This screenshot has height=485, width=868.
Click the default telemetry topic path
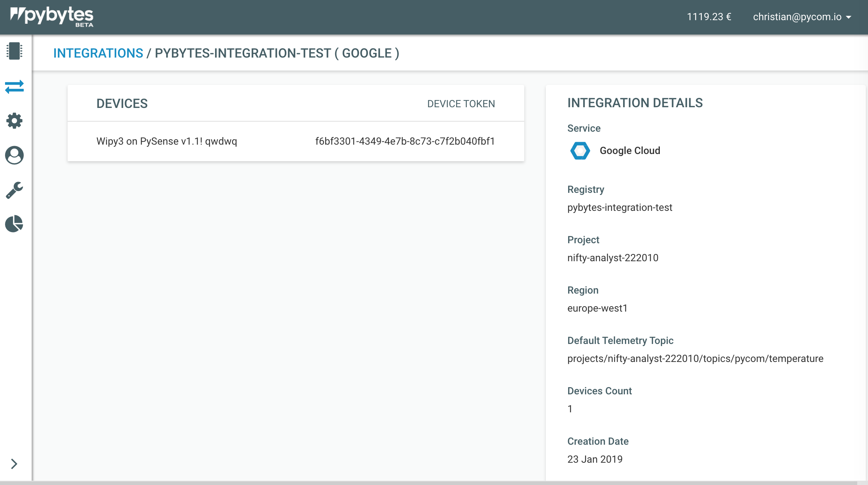(695, 358)
